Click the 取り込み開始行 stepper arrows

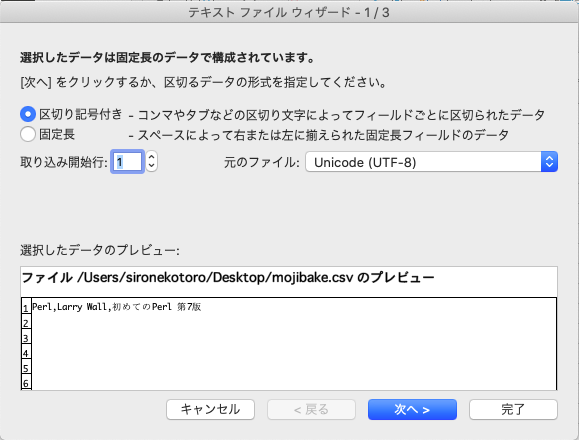pyautogui.click(x=151, y=162)
